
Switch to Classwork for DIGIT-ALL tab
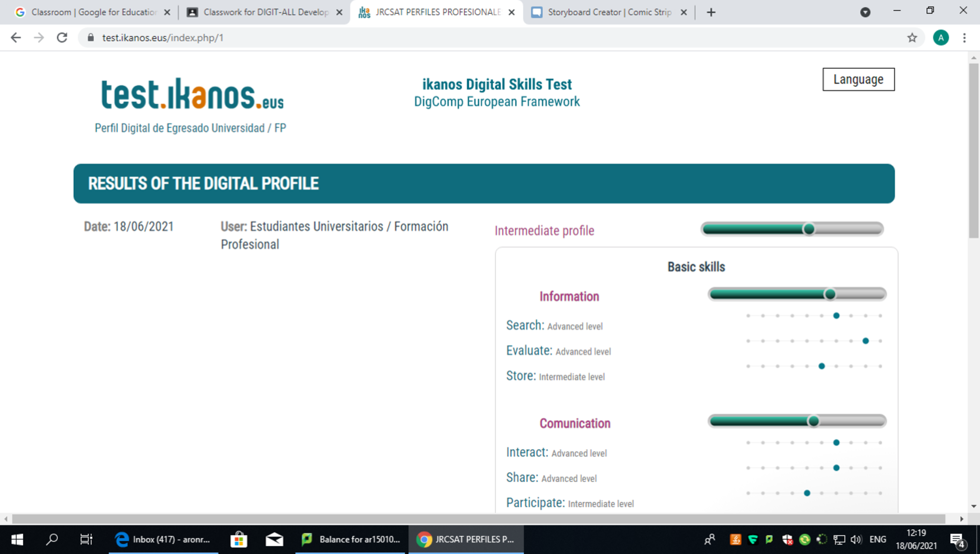(265, 12)
